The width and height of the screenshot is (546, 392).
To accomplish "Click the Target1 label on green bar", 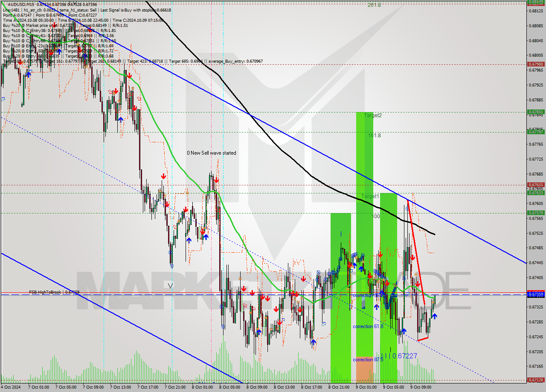I will point(370,196).
